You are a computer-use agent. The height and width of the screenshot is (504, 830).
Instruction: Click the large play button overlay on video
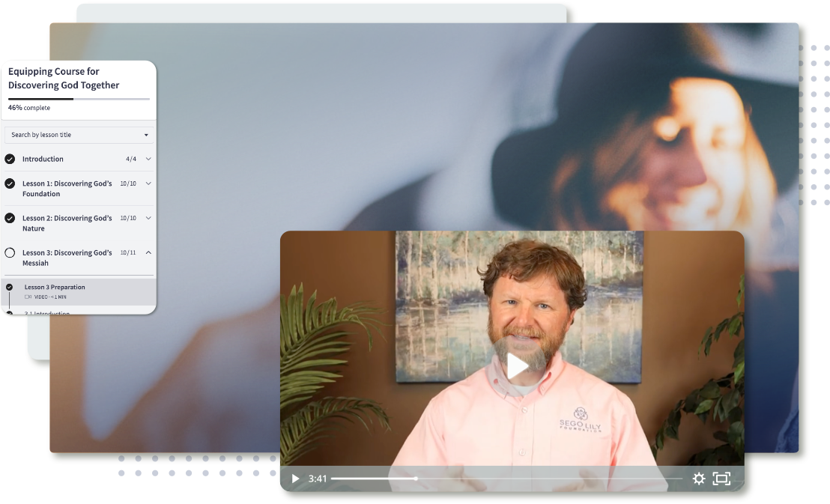click(517, 365)
